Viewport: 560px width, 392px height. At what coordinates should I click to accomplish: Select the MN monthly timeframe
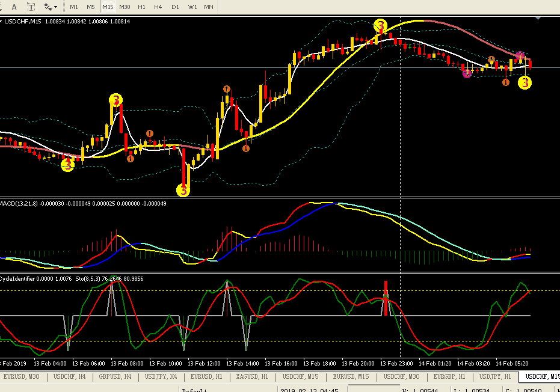[209, 7]
